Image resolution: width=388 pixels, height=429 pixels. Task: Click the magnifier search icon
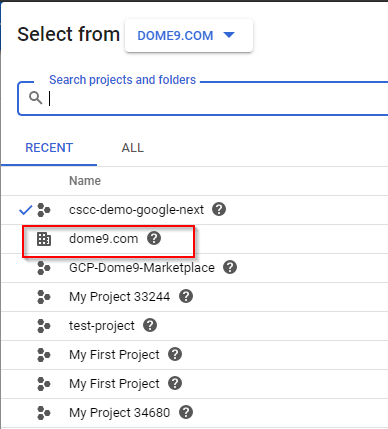[35, 98]
